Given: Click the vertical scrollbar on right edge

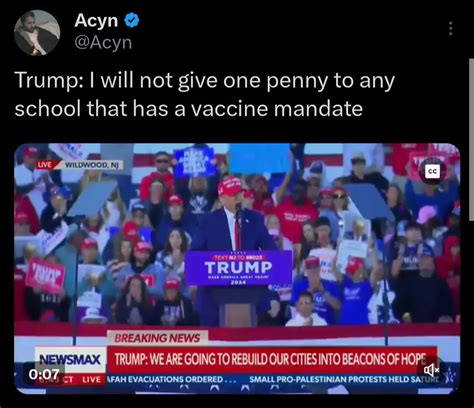Looking at the screenshot, I should (x=471, y=139).
